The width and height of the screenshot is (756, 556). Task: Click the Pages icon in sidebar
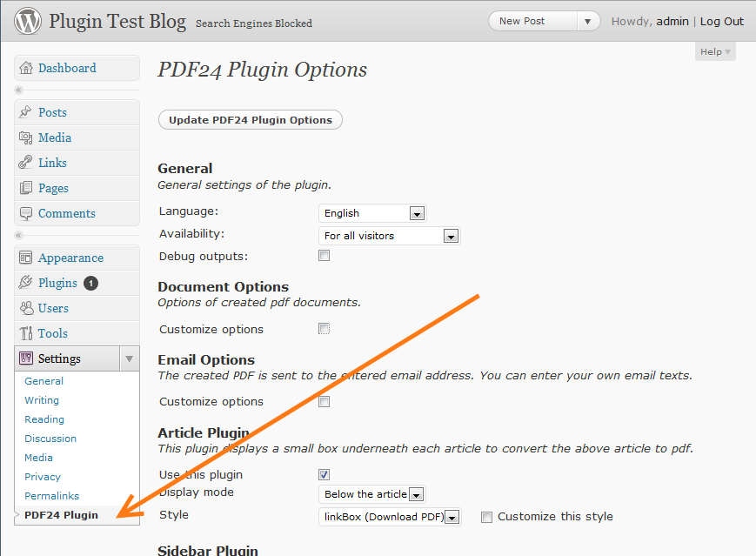click(x=26, y=188)
